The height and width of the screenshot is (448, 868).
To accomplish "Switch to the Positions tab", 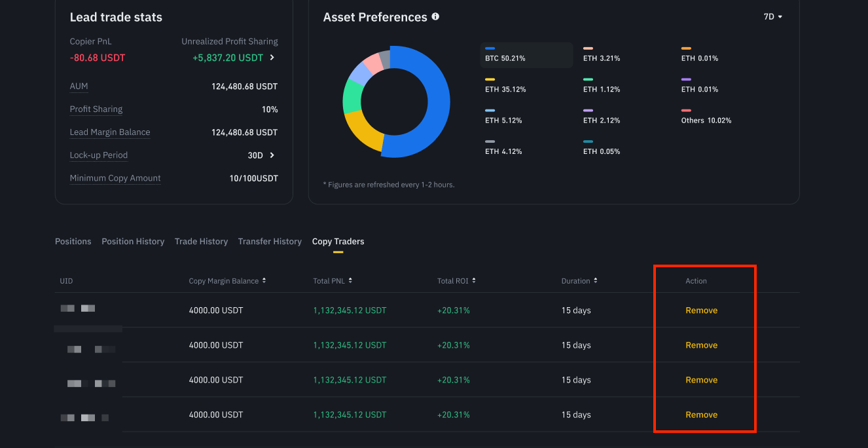I will pyautogui.click(x=73, y=242).
